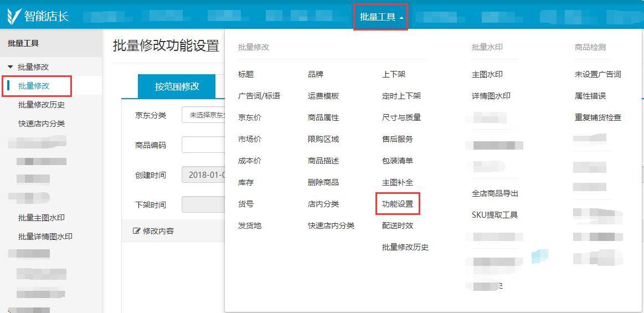Screen dimensions: 644x313
Task: Choose 运费模板 menu entry
Action: click(x=323, y=96)
